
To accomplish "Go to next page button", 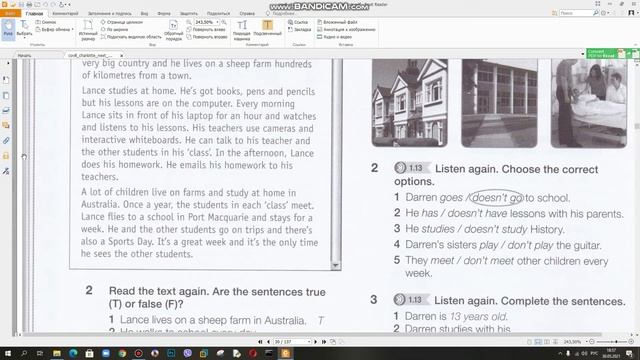I will [x=315, y=342].
